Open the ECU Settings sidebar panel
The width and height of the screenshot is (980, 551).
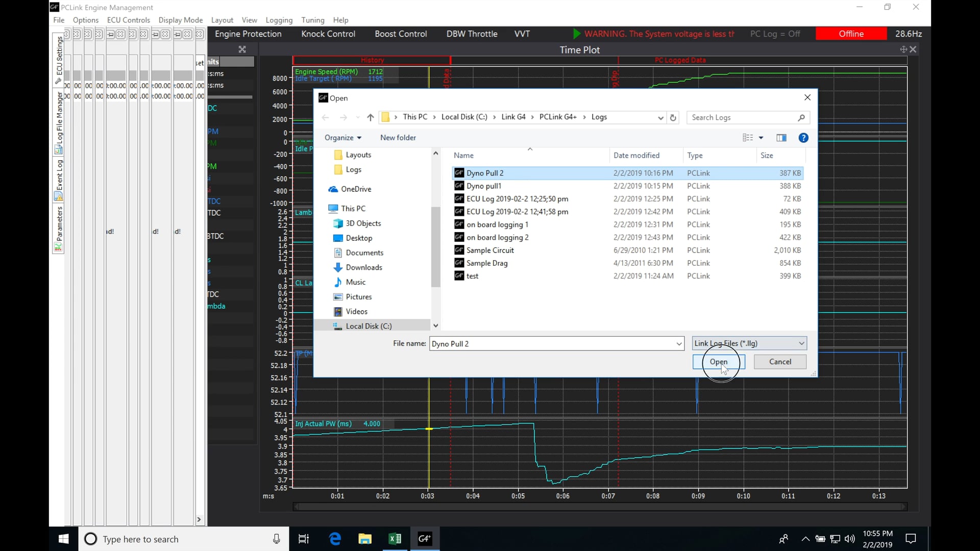pos(58,59)
